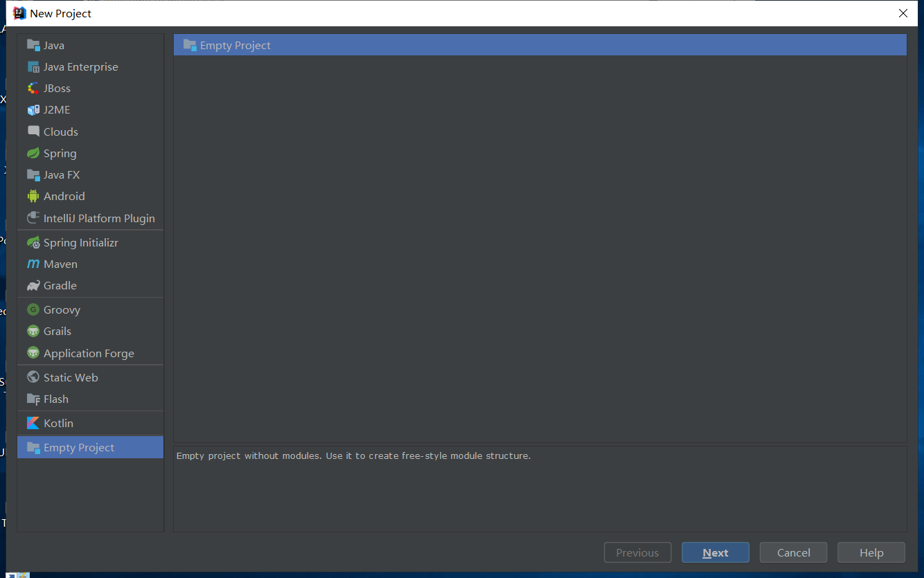This screenshot has width=924, height=578.
Task: Select the Android robot icon
Action: 33,197
